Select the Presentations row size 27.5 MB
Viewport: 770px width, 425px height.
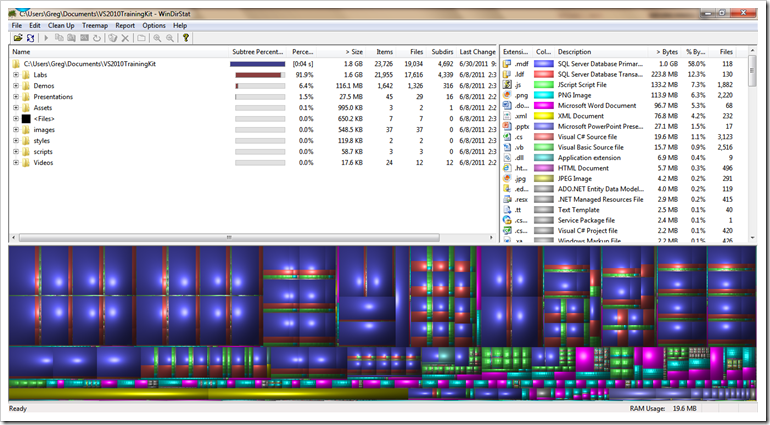(x=351, y=97)
